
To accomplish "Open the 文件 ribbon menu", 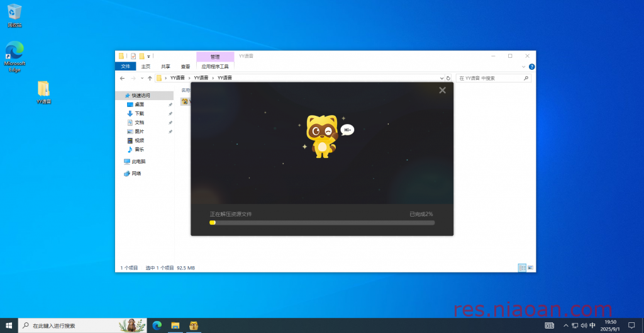I will click(126, 66).
